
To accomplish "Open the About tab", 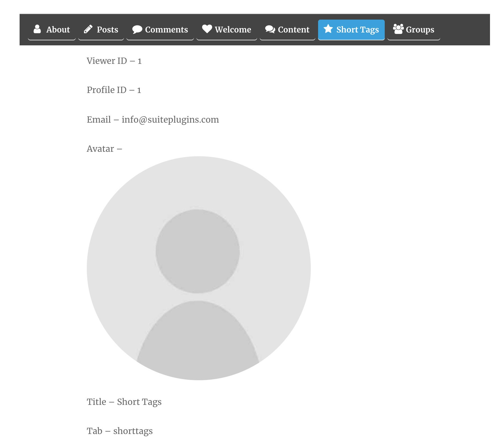I will point(52,30).
